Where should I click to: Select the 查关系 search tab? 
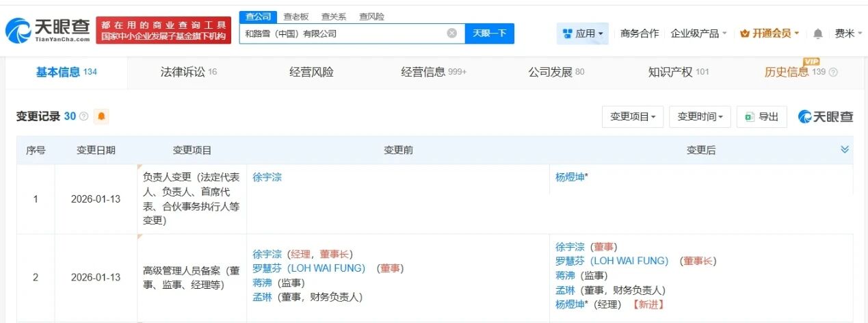[x=334, y=16]
